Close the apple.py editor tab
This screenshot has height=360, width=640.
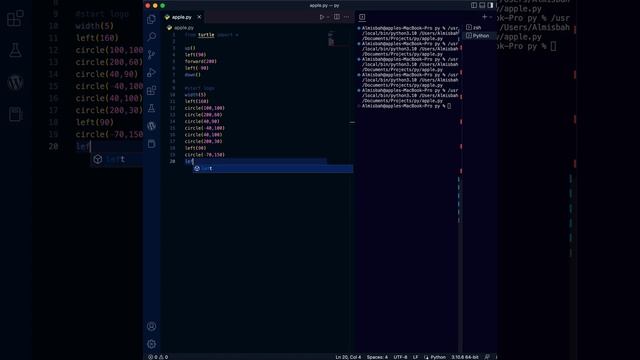[x=199, y=17]
